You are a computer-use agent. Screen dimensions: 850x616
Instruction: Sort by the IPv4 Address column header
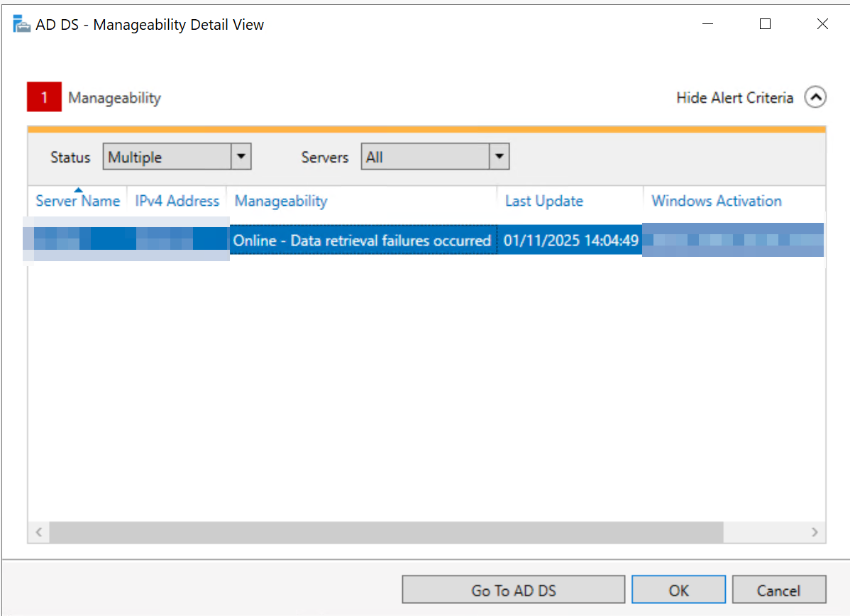(177, 201)
